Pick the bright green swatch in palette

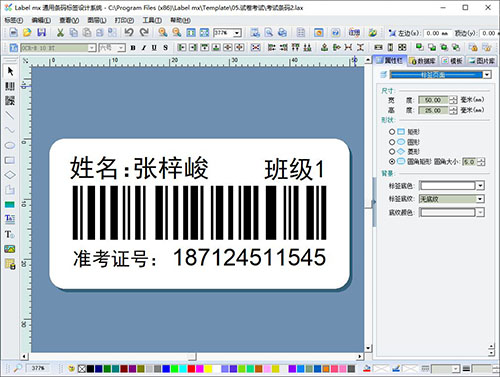174,369
